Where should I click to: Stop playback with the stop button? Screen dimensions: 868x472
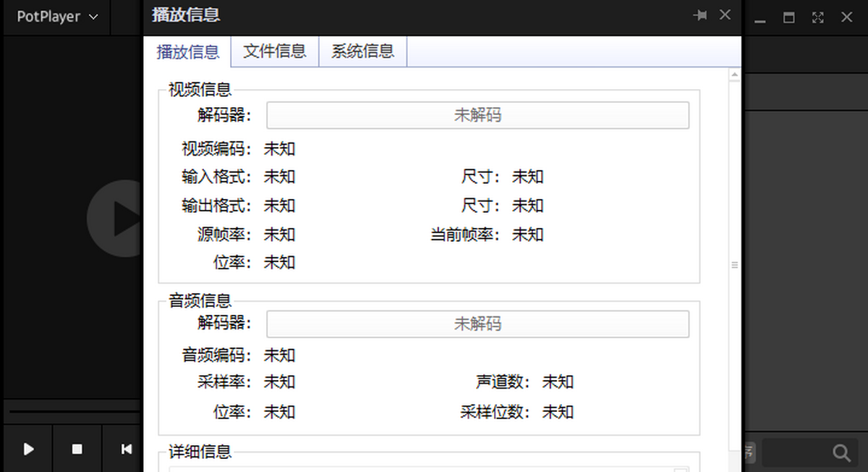click(x=77, y=449)
